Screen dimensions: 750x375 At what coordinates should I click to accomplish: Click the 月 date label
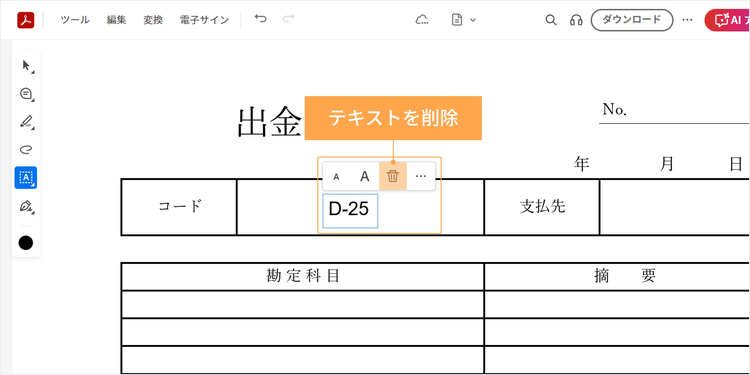(667, 164)
